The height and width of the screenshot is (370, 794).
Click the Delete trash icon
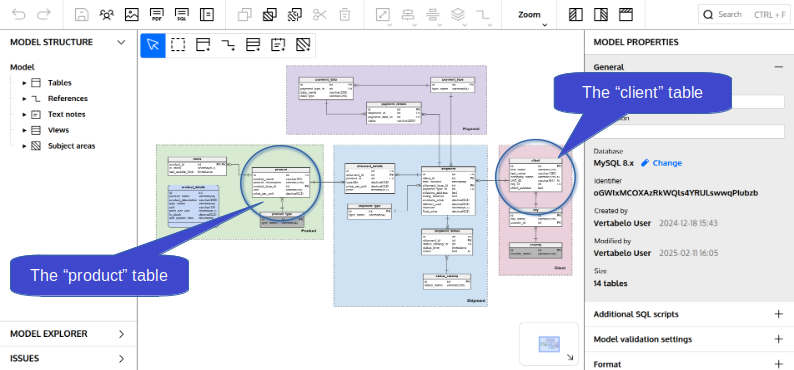tap(344, 15)
